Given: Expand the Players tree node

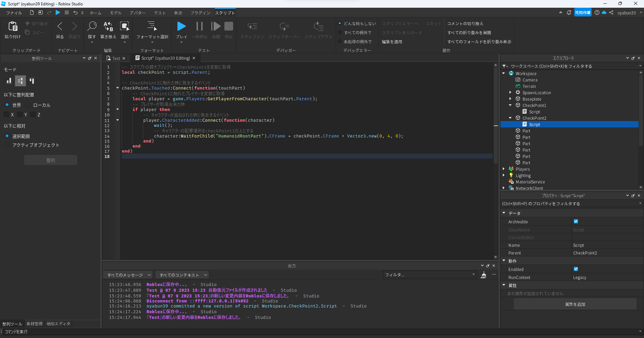Looking at the screenshot, I should [504, 169].
